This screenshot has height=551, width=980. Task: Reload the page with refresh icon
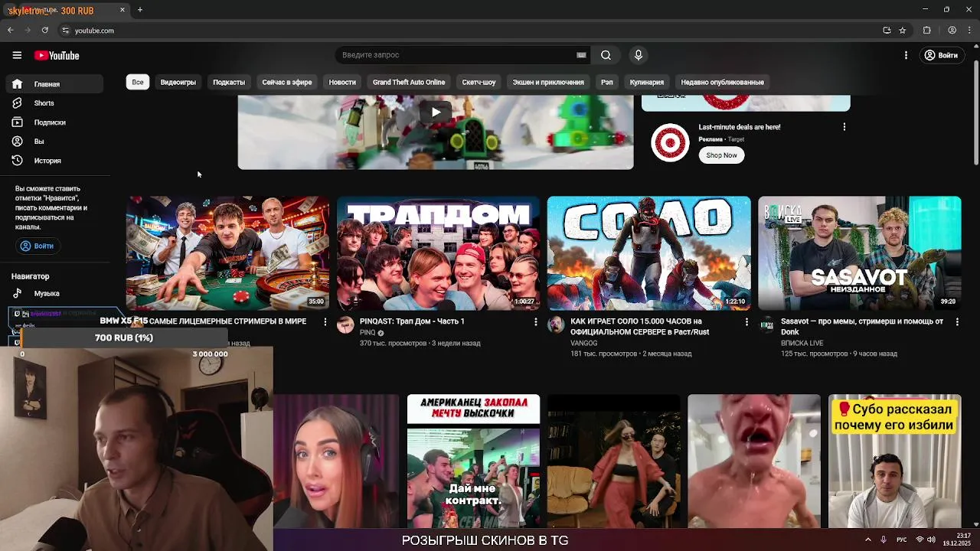coord(45,31)
